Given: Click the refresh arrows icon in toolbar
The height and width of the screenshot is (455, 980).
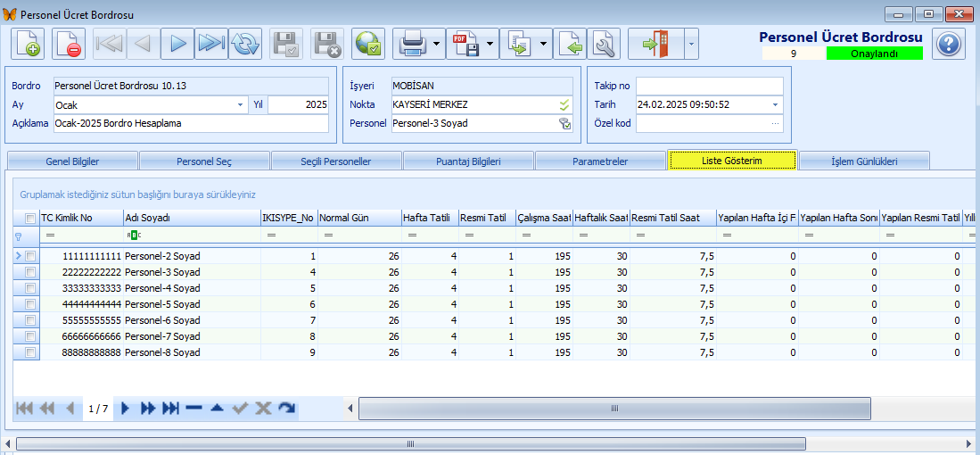Looking at the screenshot, I should tap(245, 44).
